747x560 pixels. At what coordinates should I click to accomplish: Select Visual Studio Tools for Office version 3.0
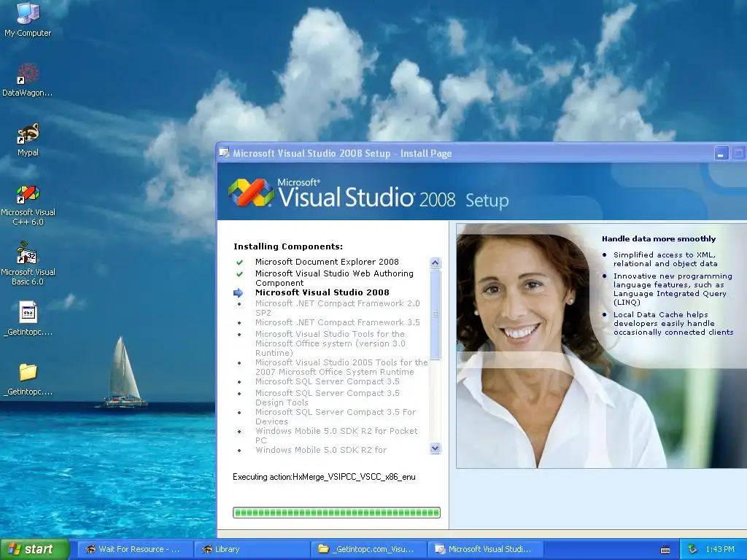click(x=330, y=343)
